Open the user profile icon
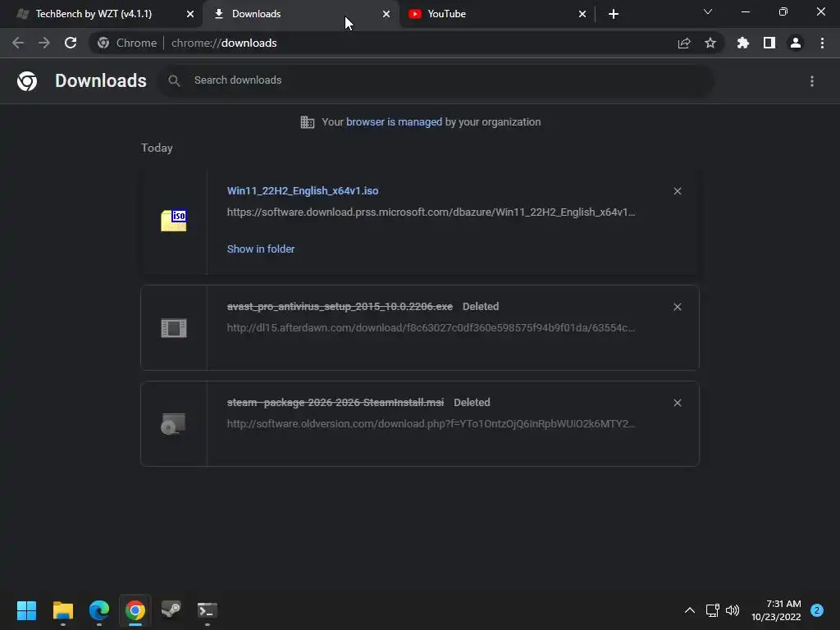 pyautogui.click(x=796, y=43)
